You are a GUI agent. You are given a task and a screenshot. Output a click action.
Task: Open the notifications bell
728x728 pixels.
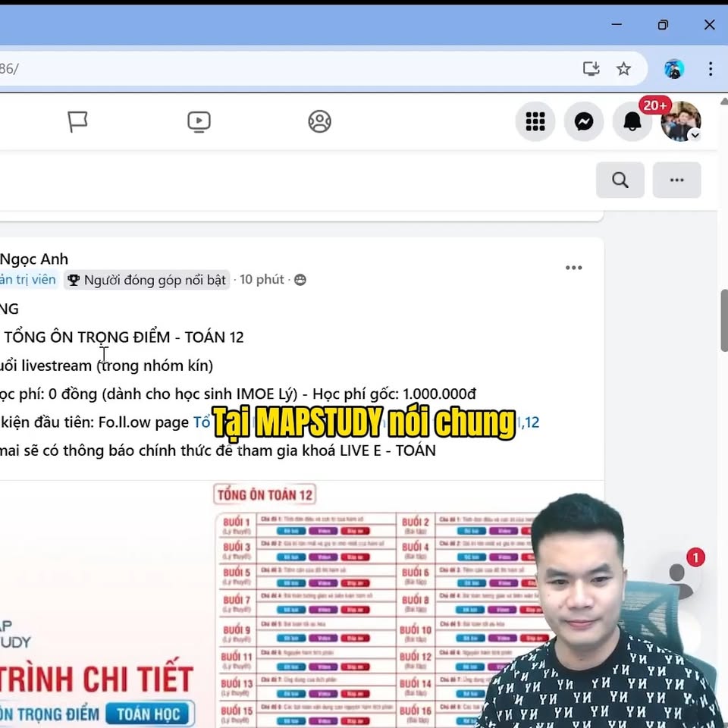[632, 121]
